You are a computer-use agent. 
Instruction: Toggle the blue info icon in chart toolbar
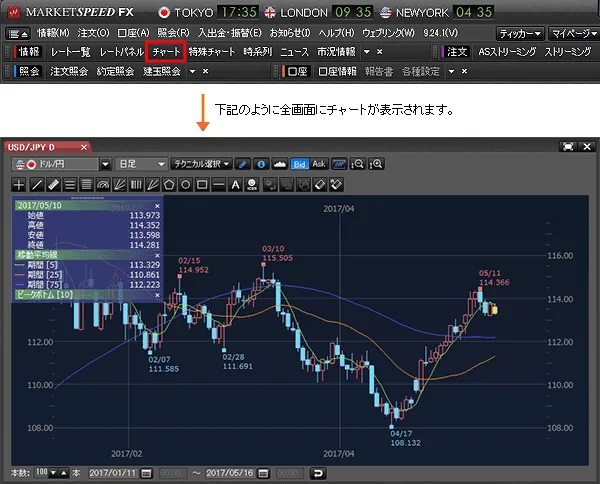click(260, 164)
